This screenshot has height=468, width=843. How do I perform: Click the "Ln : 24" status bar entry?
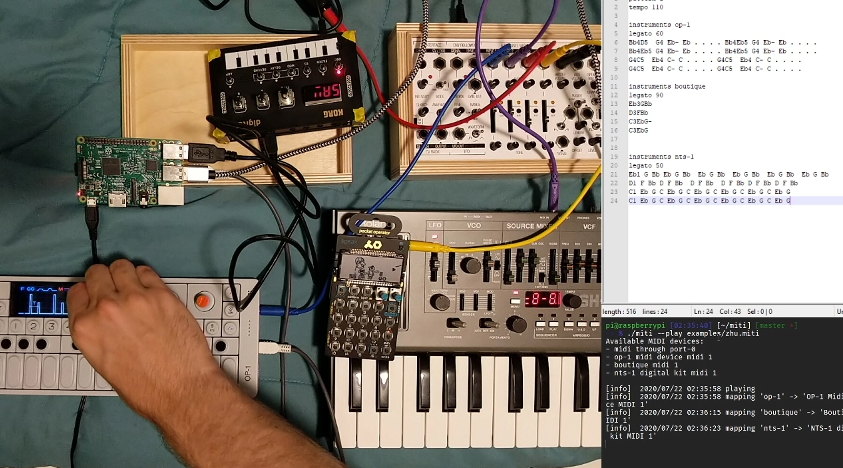pos(704,311)
